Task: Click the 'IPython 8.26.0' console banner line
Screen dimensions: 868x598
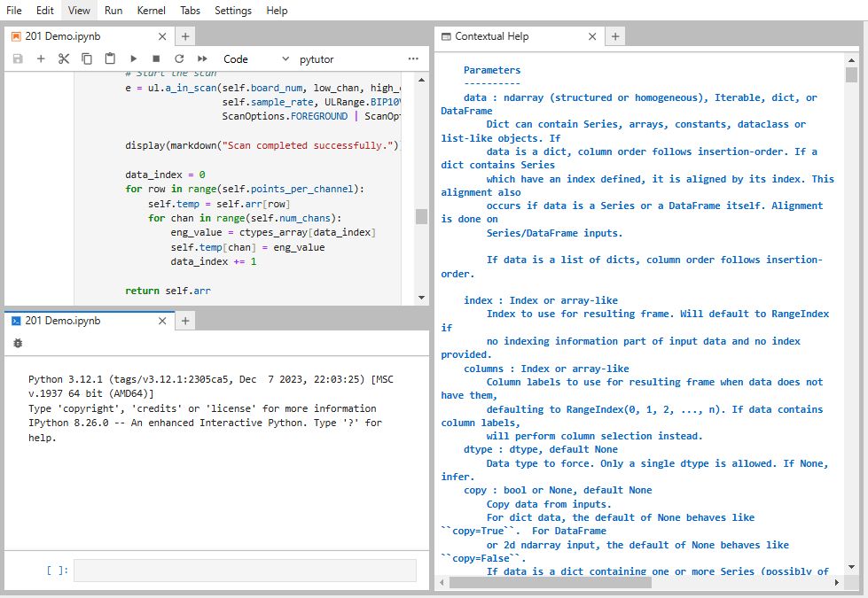Action: [206, 430]
